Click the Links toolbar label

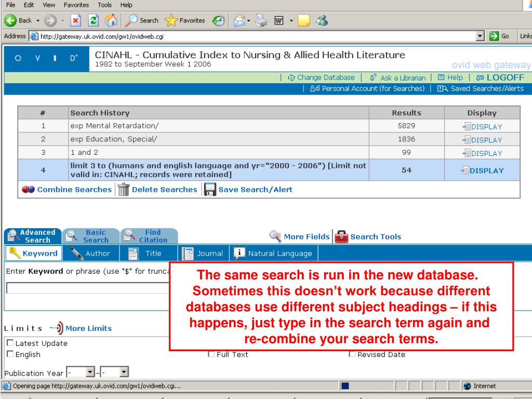click(526, 36)
